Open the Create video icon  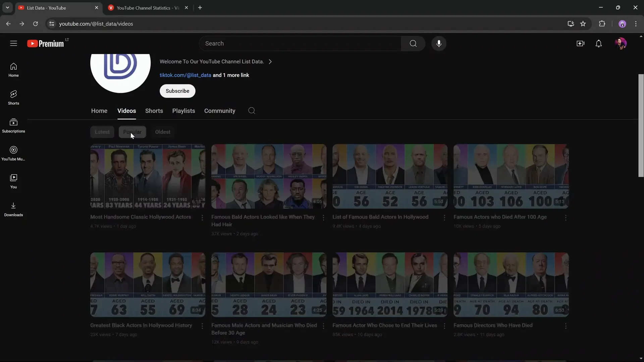tap(581, 43)
